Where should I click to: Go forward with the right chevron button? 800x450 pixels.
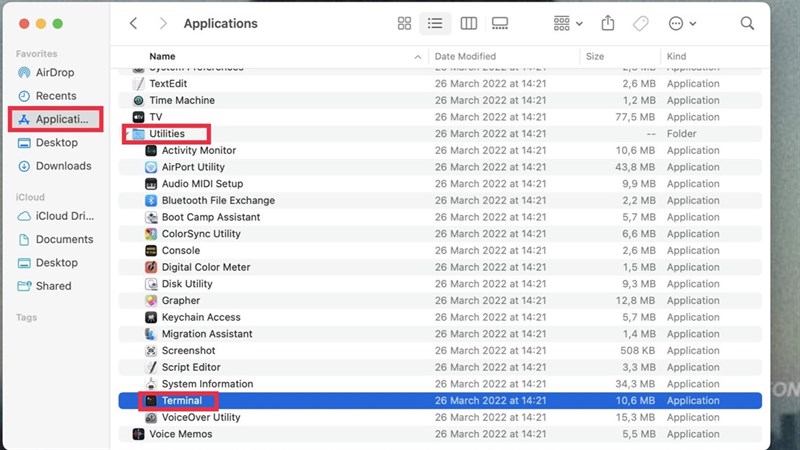click(163, 23)
